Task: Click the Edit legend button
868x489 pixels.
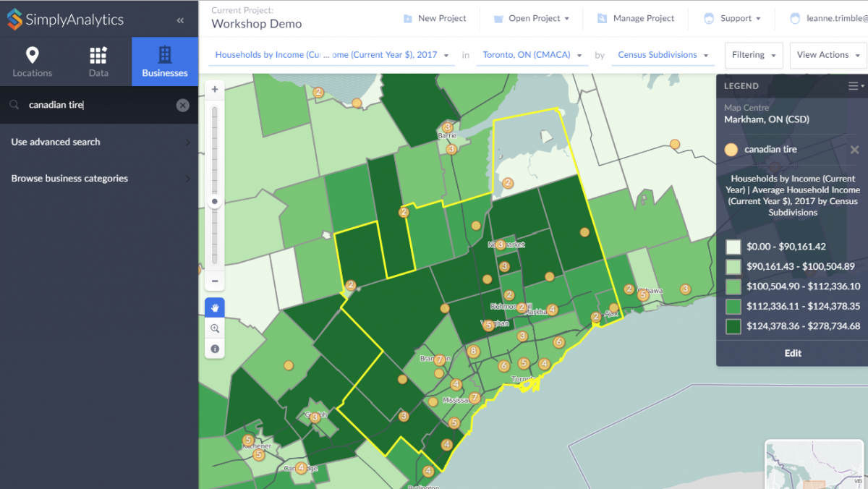Action: 793,353
